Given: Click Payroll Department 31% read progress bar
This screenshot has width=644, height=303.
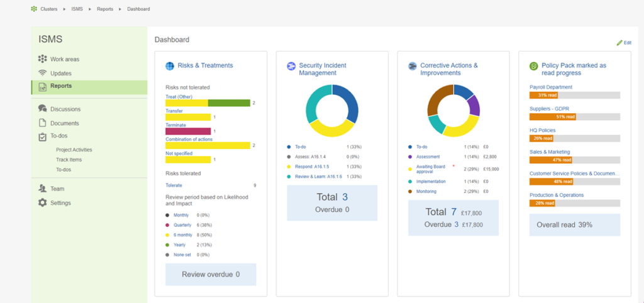Looking at the screenshot, I should pos(575,96).
